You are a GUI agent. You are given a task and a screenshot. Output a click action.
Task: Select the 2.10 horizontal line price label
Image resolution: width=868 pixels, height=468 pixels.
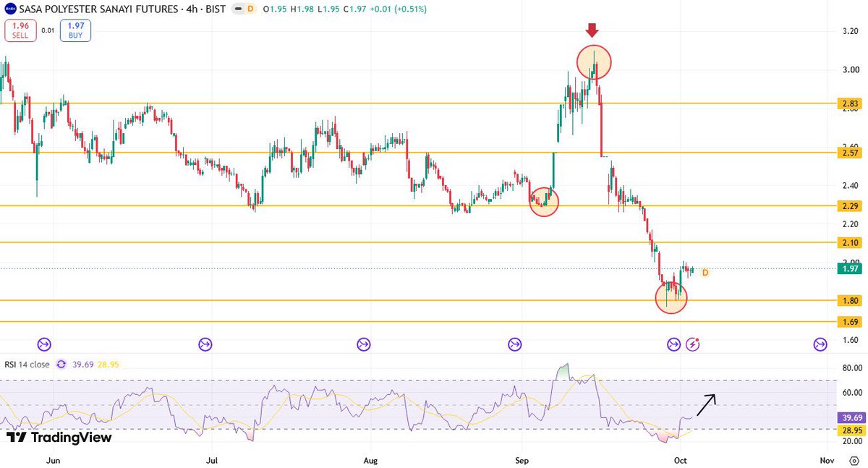(849, 243)
